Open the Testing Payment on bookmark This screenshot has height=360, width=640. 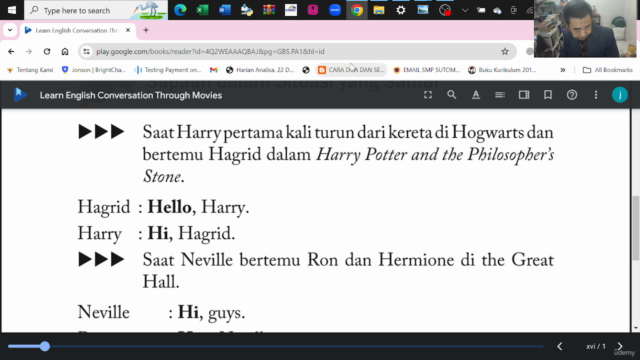point(168,70)
